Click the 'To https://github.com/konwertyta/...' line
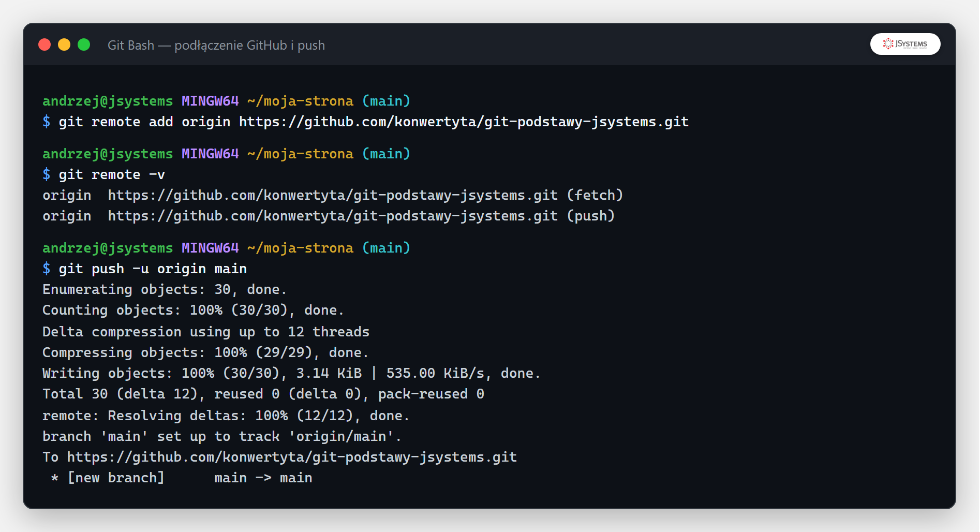 [279, 457]
